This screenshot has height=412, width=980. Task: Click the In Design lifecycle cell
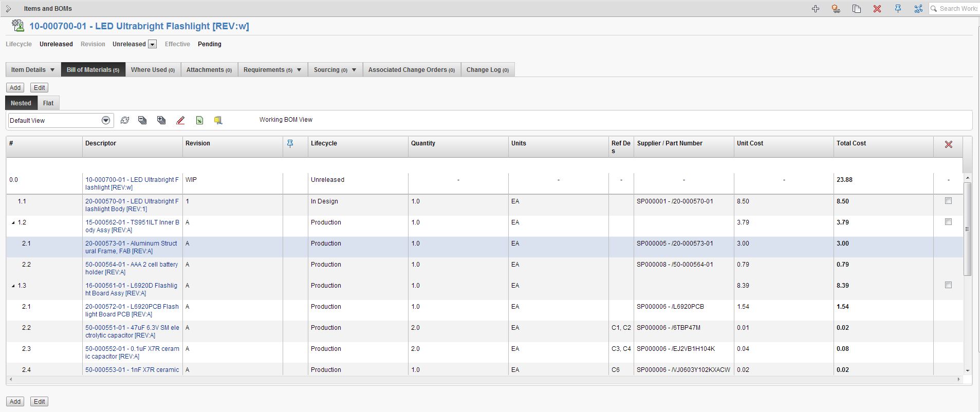(324, 201)
